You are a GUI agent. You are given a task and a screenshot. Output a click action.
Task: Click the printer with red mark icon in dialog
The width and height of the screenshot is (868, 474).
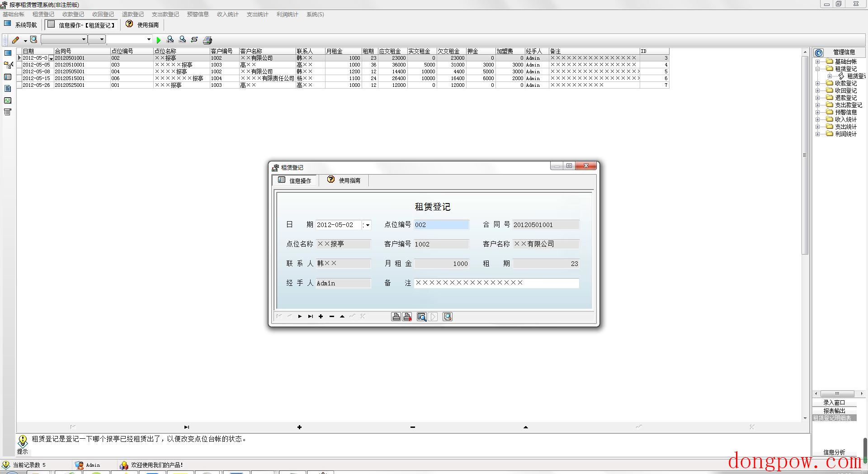(x=407, y=317)
